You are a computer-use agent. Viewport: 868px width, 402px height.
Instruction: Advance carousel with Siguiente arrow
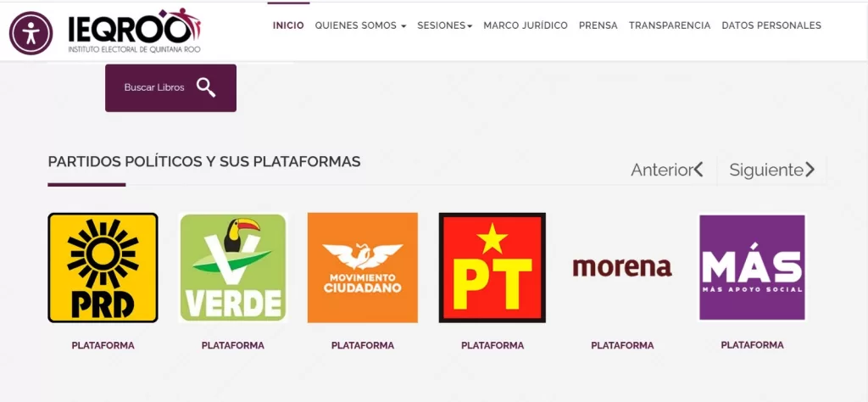click(x=772, y=170)
